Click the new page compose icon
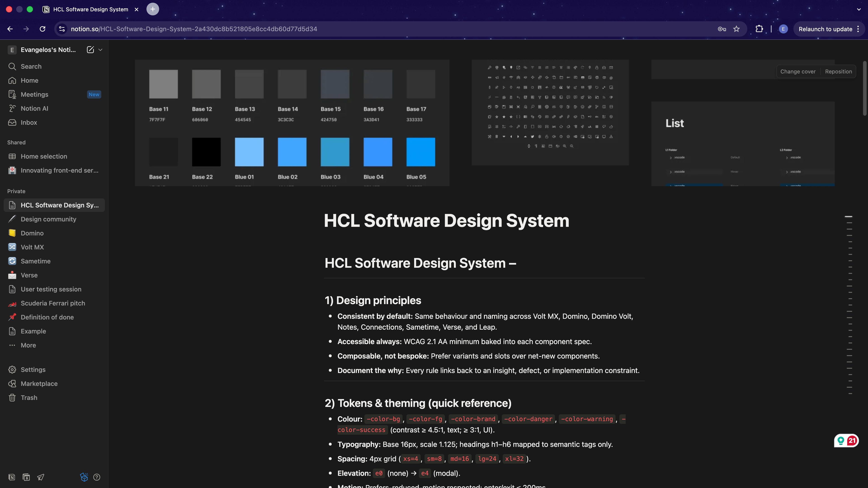Screen dimensions: 868x488 point(90,50)
